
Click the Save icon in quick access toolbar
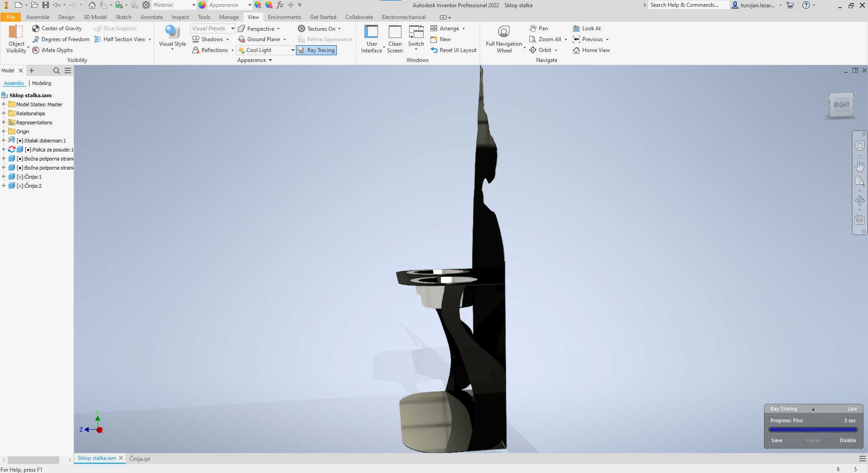coord(46,5)
